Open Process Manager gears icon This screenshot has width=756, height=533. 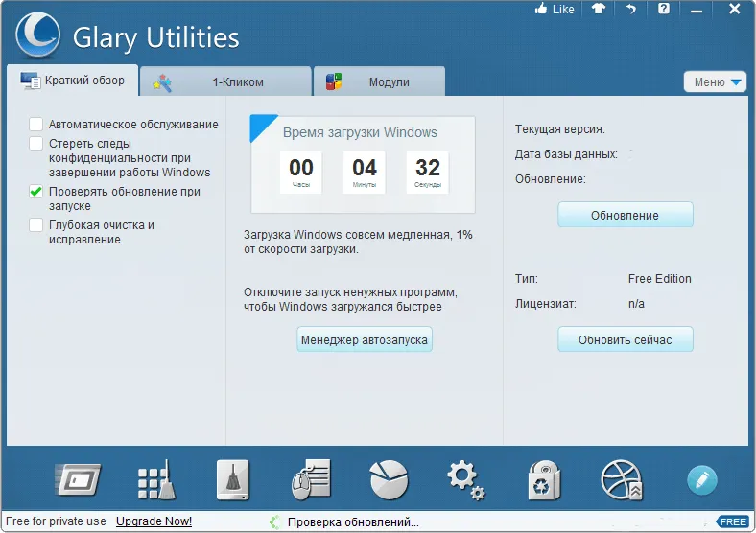(465, 480)
